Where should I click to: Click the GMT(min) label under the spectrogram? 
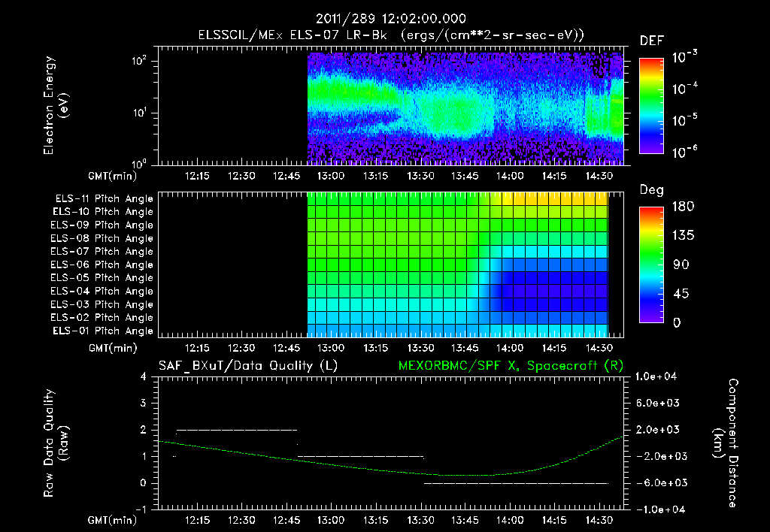[x=113, y=176]
